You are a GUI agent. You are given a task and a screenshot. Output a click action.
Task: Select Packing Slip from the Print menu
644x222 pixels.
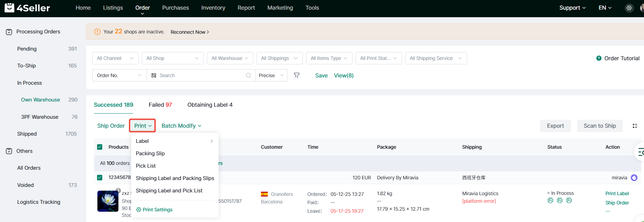(x=175, y=154)
